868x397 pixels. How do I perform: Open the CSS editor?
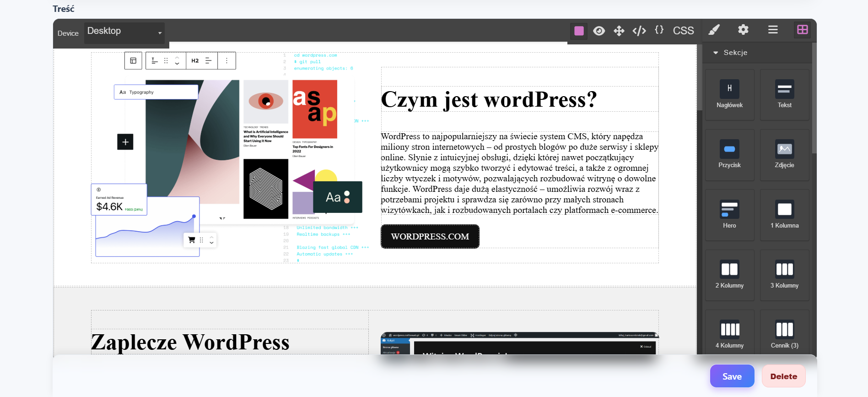[683, 31]
